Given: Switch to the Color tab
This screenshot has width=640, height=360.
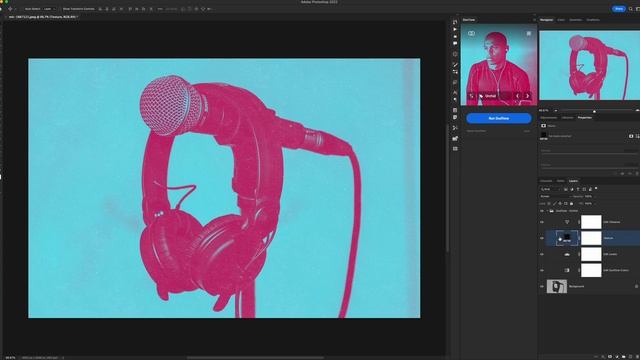Looking at the screenshot, I should [x=561, y=20].
